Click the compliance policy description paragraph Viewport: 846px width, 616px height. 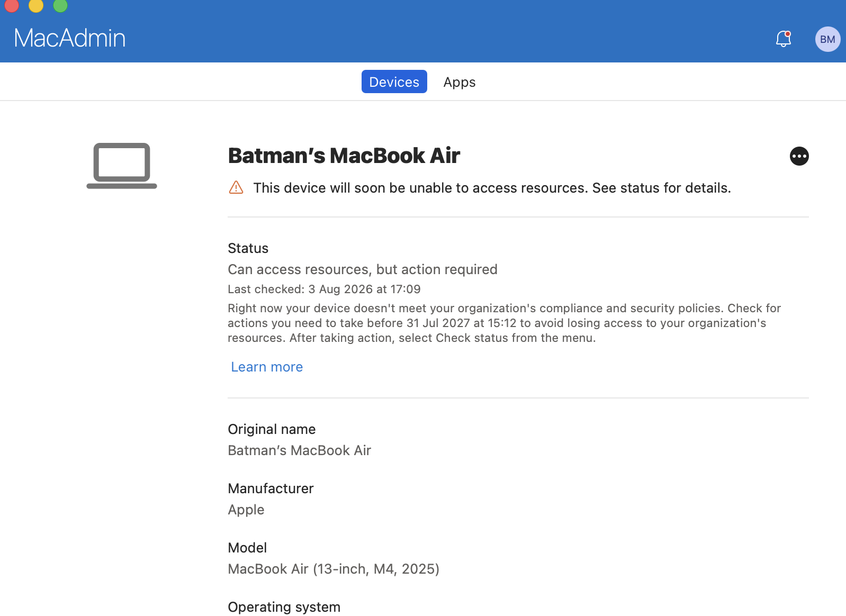[505, 323]
